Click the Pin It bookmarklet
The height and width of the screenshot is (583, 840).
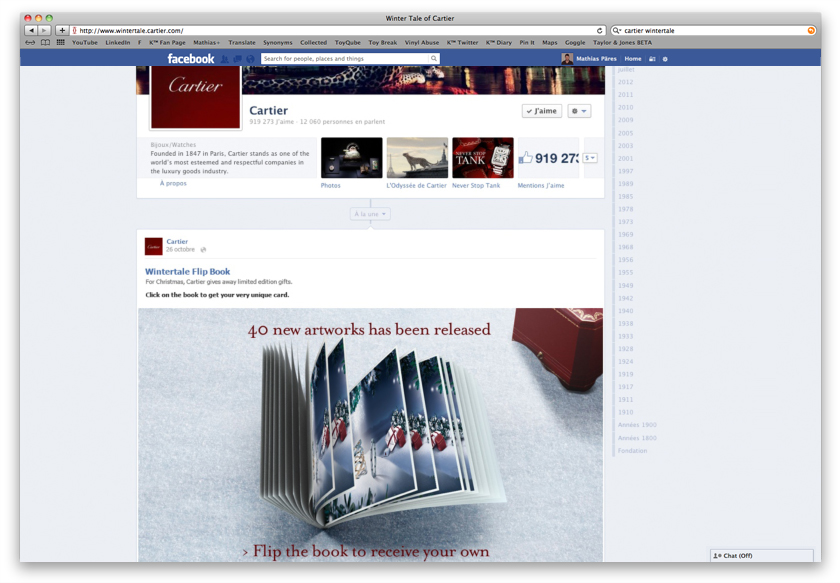coord(527,42)
